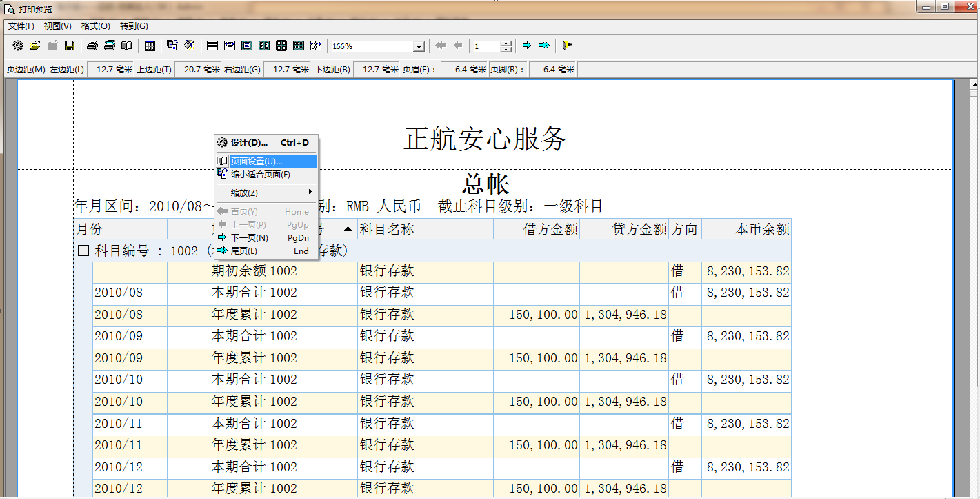Select the lined single page view icon
Viewport: 980px width, 499px height.
[212, 46]
